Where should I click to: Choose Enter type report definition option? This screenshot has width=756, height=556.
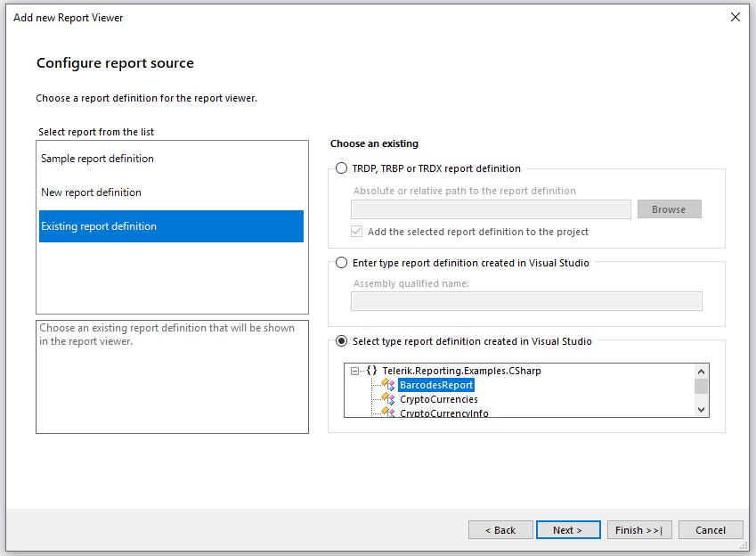[341, 262]
